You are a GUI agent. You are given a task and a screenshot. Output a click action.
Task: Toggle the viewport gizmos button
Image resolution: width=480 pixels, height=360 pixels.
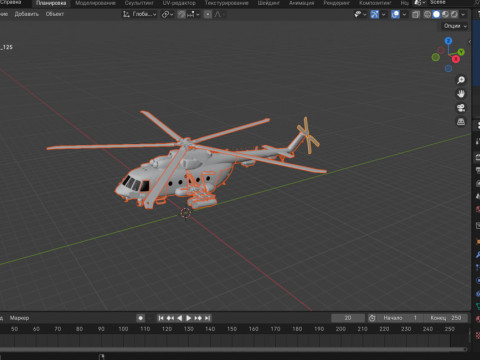click(x=375, y=14)
